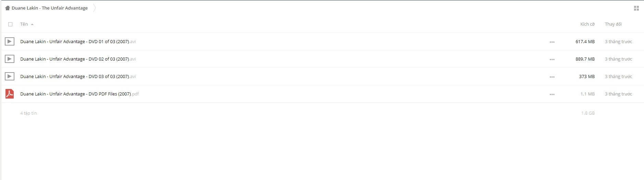The width and height of the screenshot is (644, 180).
Task: Open more options for DVD 02 file
Action: (552, 60)
